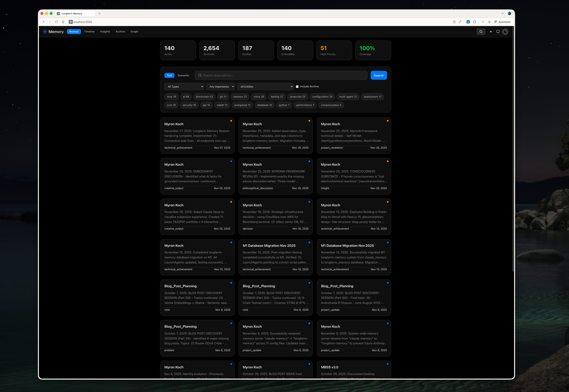Click the monitor display icon in header
This screenshot has height=392, width=569.
[498, 32]
